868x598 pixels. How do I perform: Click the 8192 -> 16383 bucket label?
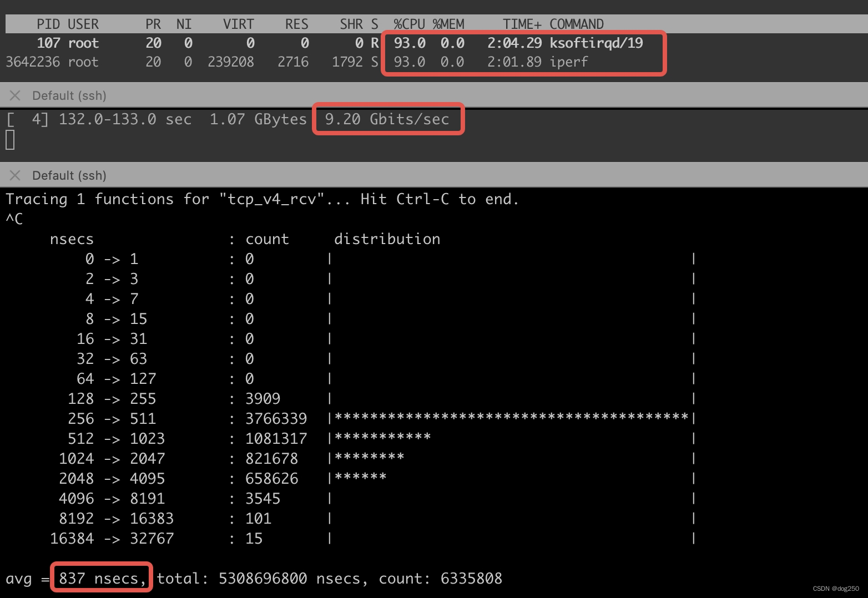click(x=116, y=519)
